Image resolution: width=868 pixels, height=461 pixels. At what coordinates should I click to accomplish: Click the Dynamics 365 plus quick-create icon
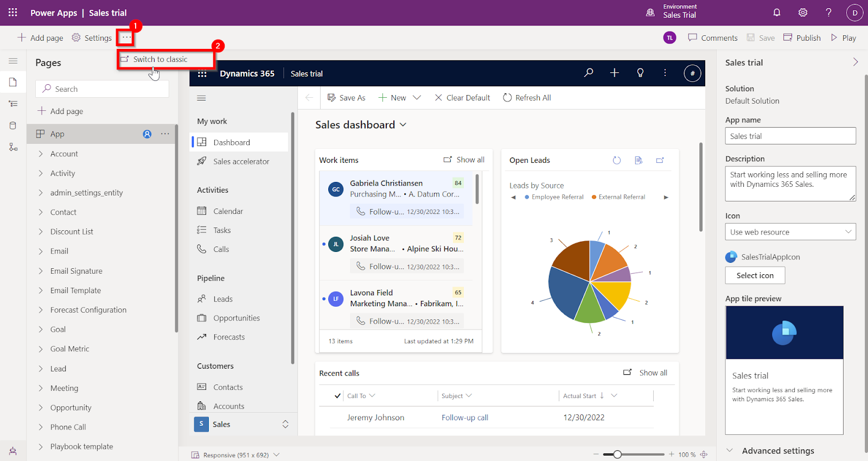click(x=615, y=73)
